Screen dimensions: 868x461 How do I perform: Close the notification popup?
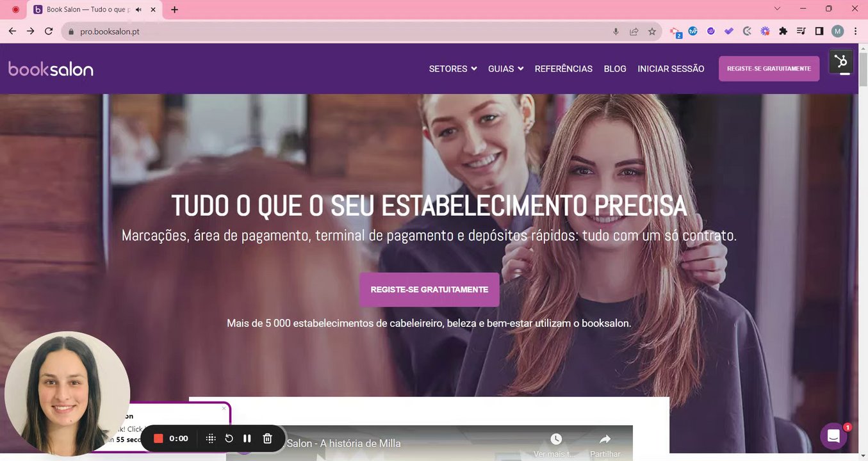point(224,408)
